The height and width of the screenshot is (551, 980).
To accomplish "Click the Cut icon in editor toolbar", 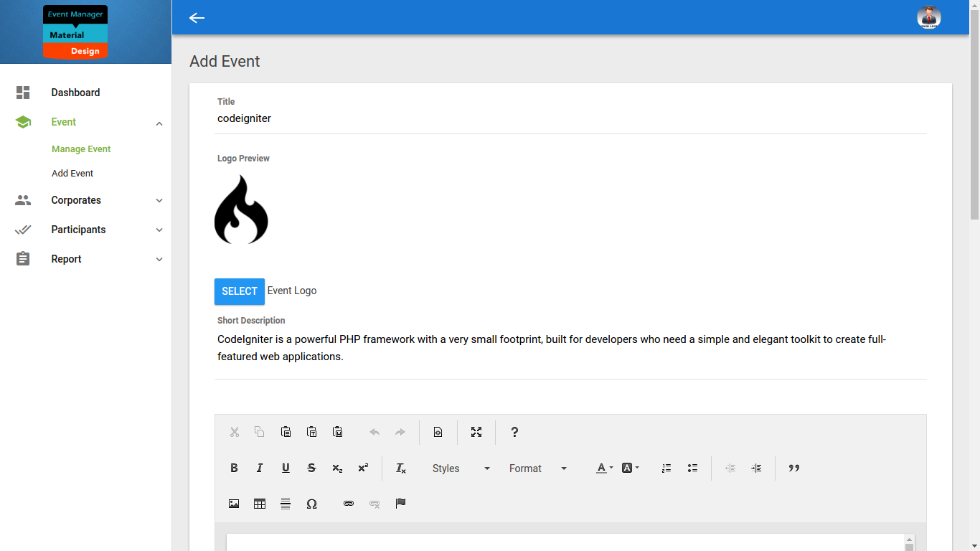I will point(234,432).
